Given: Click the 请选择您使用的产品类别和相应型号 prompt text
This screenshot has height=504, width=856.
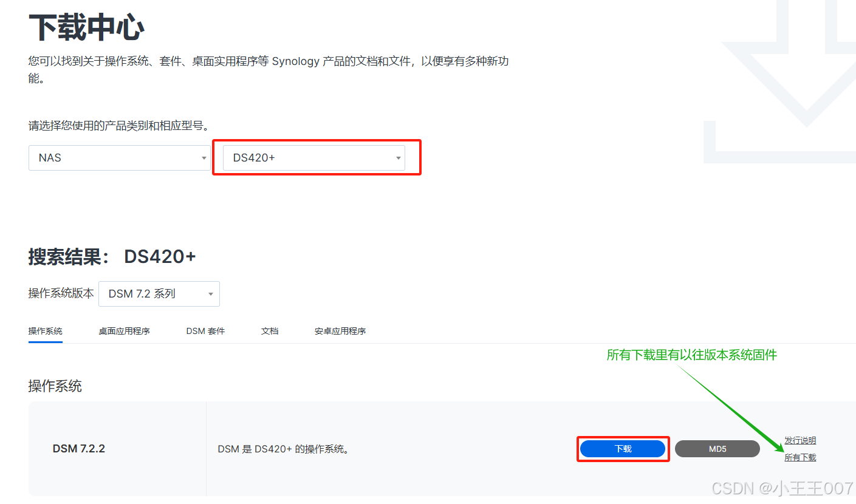Looking at the screenshot, I should (x=119, y=126).
